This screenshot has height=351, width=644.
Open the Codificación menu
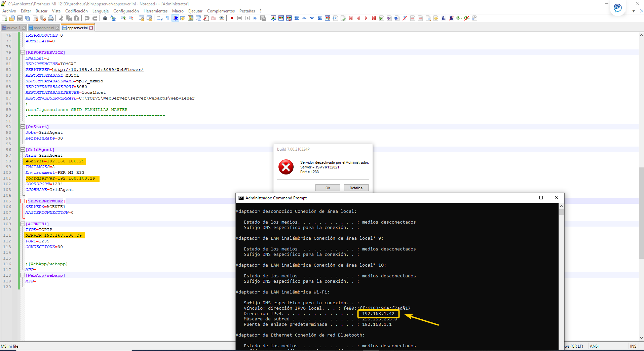[x=76, y=11]
